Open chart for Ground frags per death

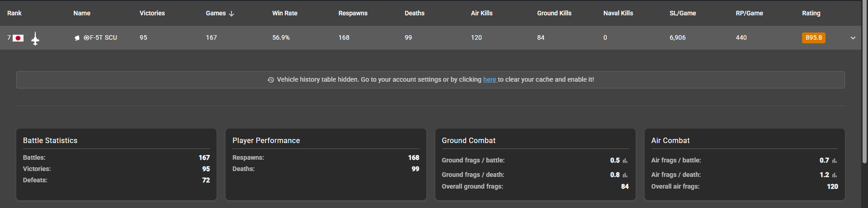(x=625, y=175)
